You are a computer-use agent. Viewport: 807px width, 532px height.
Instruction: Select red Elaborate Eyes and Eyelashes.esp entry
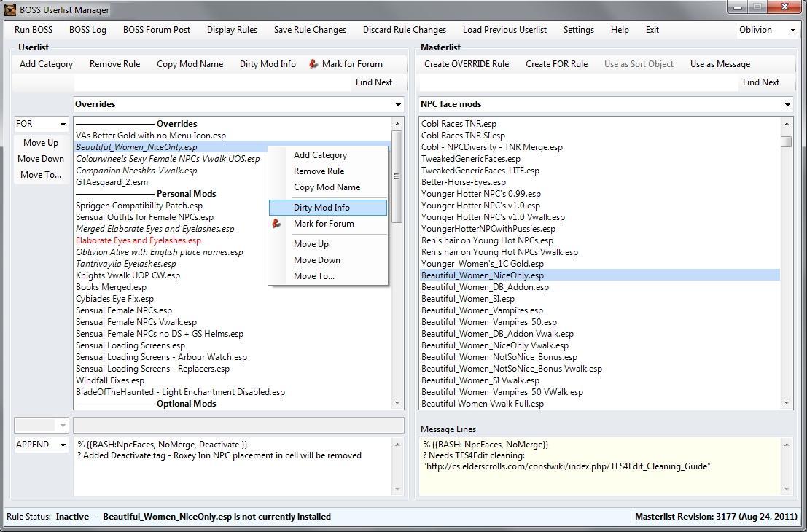[139, 240]
